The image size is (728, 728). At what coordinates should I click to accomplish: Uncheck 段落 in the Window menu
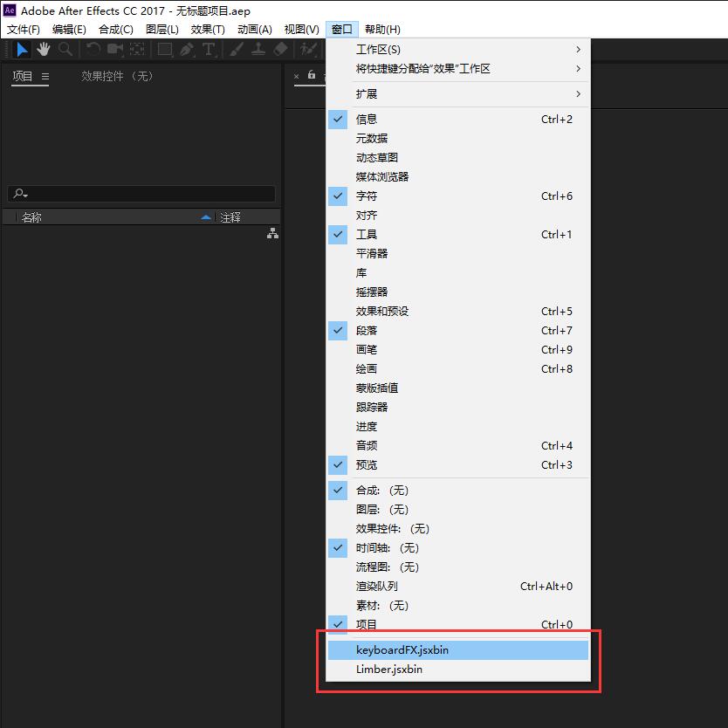click(458, 331)
